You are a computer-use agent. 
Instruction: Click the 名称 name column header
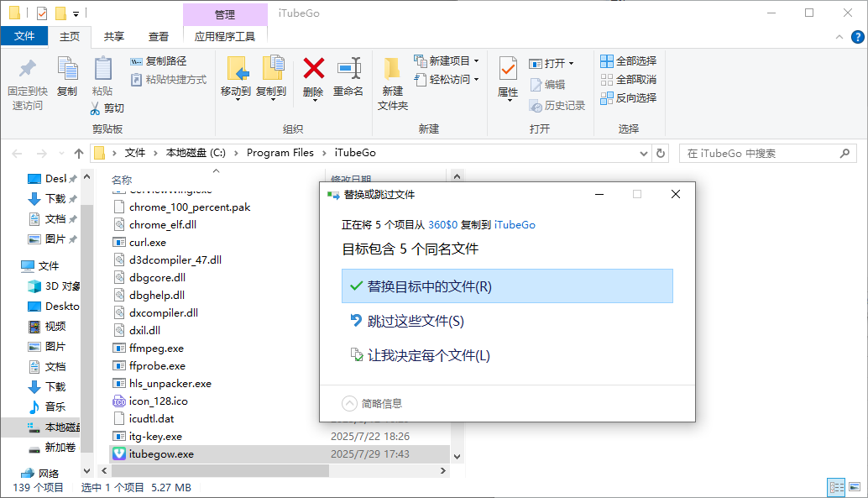[x=122, y=180]
